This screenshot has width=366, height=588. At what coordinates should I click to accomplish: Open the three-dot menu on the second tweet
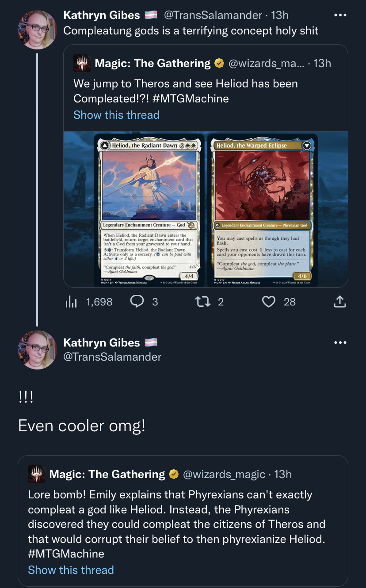click(x=340, y=343)
